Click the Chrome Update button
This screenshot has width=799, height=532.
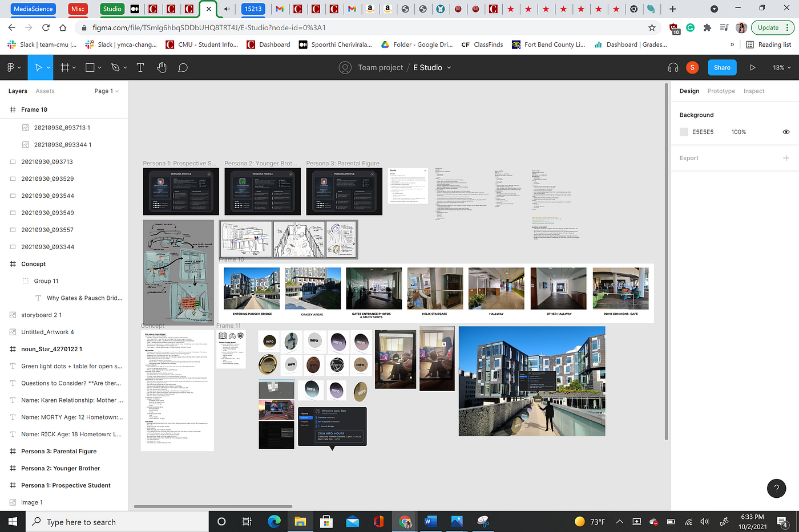pos(773,27)
